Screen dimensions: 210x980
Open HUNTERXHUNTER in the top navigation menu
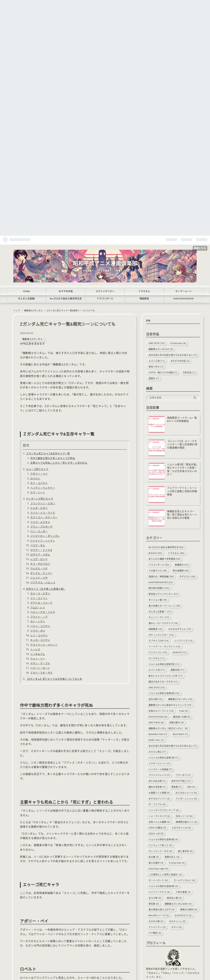tap(183, 299)
